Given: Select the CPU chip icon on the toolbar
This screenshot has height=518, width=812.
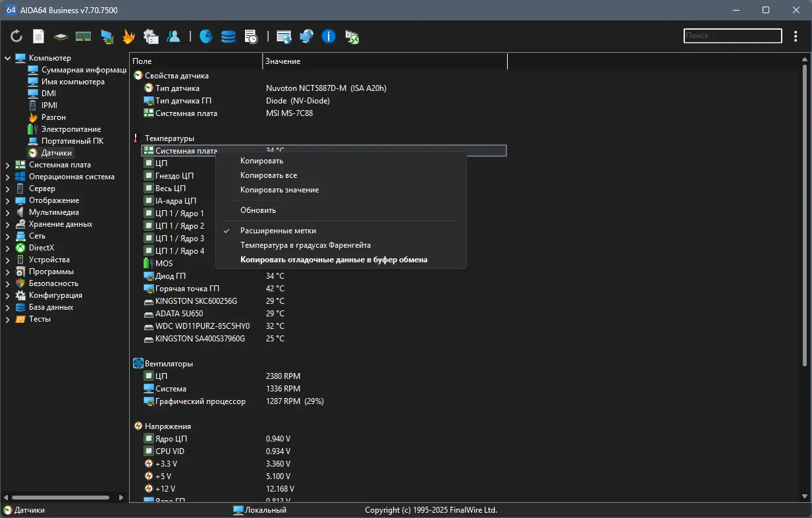Looking at the screenshot, I should coord(60,36).
